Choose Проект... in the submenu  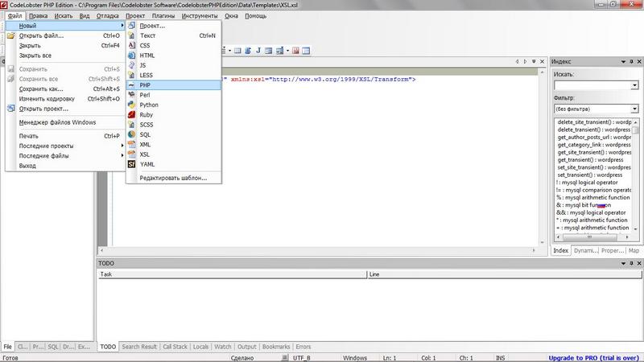point(174,26)
